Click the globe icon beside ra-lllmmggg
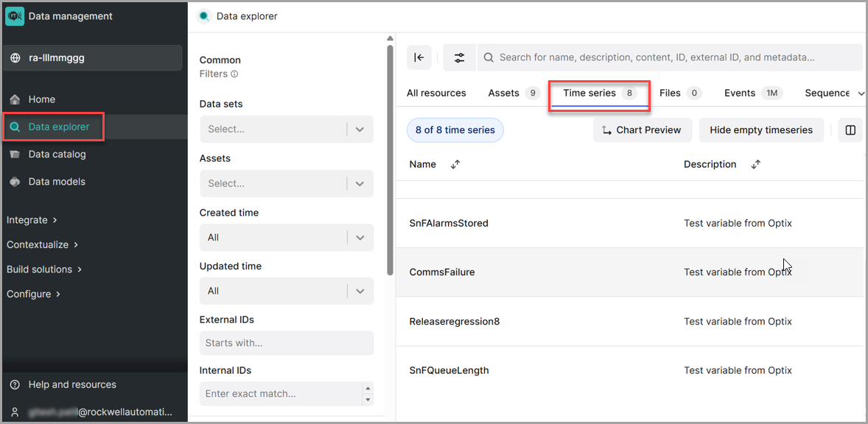Image resolution: width=868 pixels, height=424 pixels. click(x=15, y=57)
